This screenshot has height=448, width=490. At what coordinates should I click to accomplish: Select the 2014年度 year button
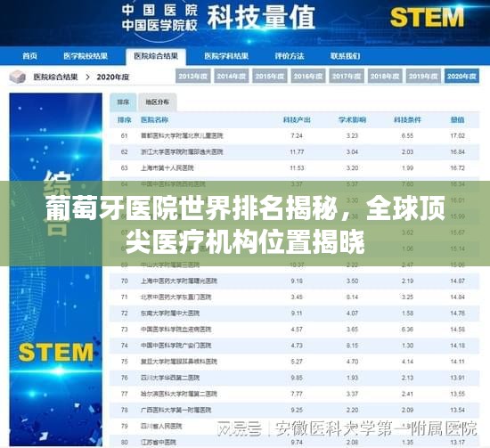point(232,77)
